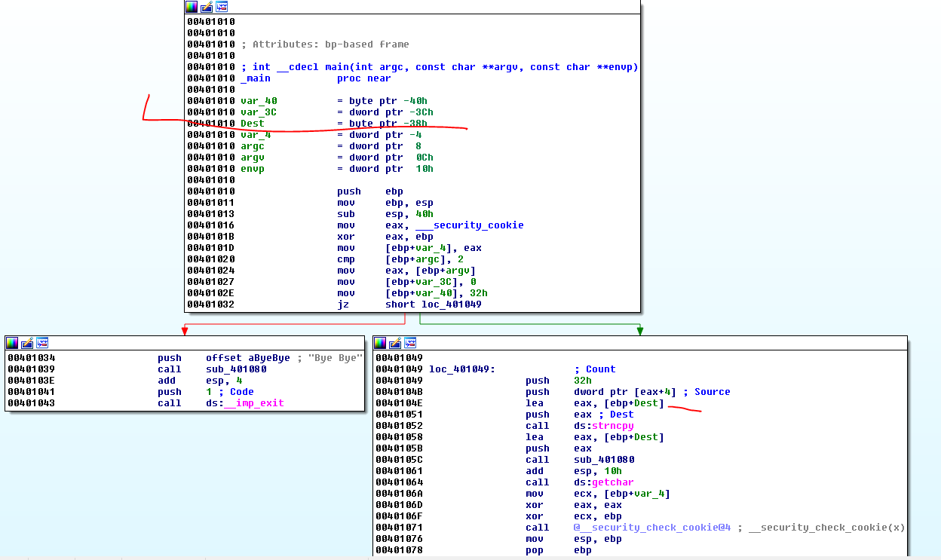This screenshot has height=560, width=941.
Task: Follow the jz short loc_401049 jump target
Action: (451, 304)
